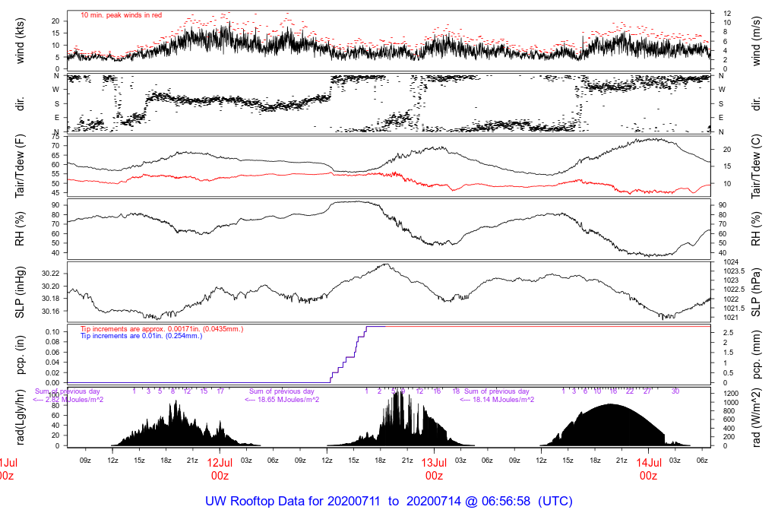Click the '1200' radiation tick value
778x532 pixels.
[x=732, y=394]
